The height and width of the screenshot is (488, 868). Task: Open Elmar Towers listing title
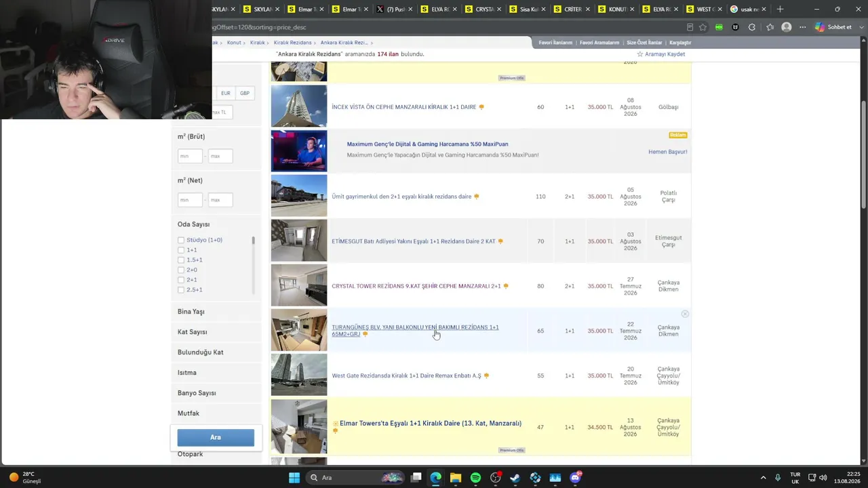pyautogui.click(x=431, y=424)
